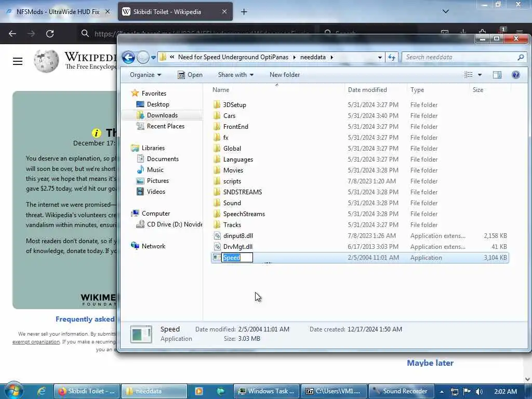Select the FrontEnd folder icon

tap(217, 127)
